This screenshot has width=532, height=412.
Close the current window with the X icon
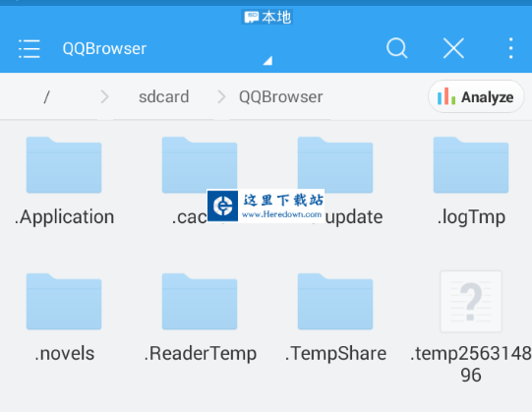(453, 48)
